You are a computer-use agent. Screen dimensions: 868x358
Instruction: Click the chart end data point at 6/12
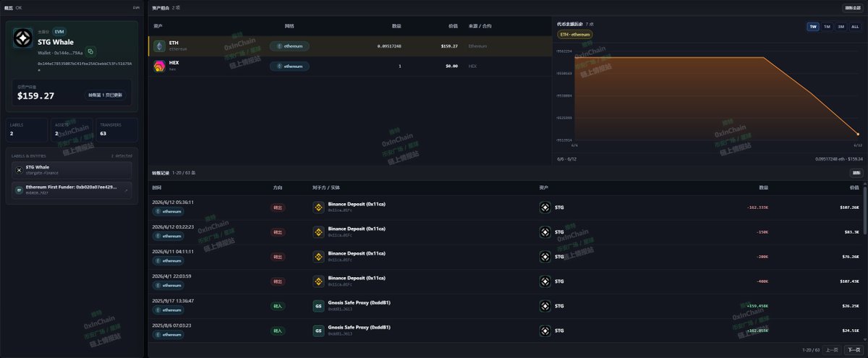858,135
